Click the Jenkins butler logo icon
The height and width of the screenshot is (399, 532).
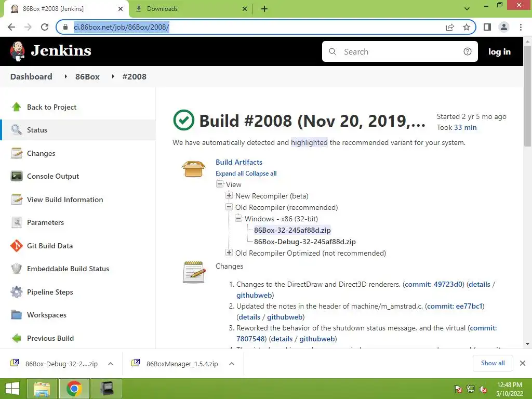click(x=17, y=51)
